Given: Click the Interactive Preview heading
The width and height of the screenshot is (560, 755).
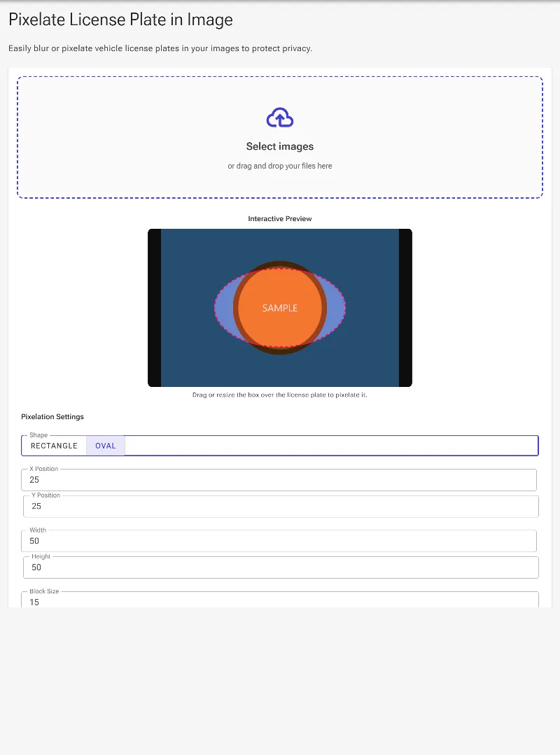Looking at the screenshot, I should click(x=280, y=218).
